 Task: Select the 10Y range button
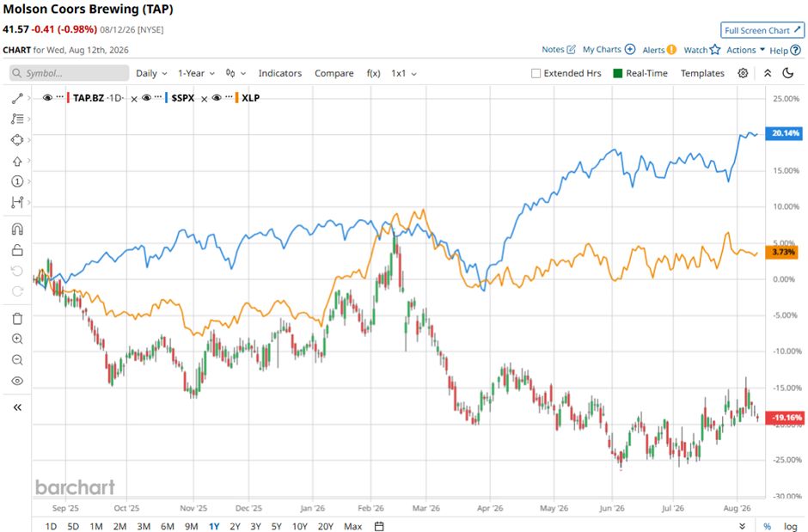pos(300,526)
